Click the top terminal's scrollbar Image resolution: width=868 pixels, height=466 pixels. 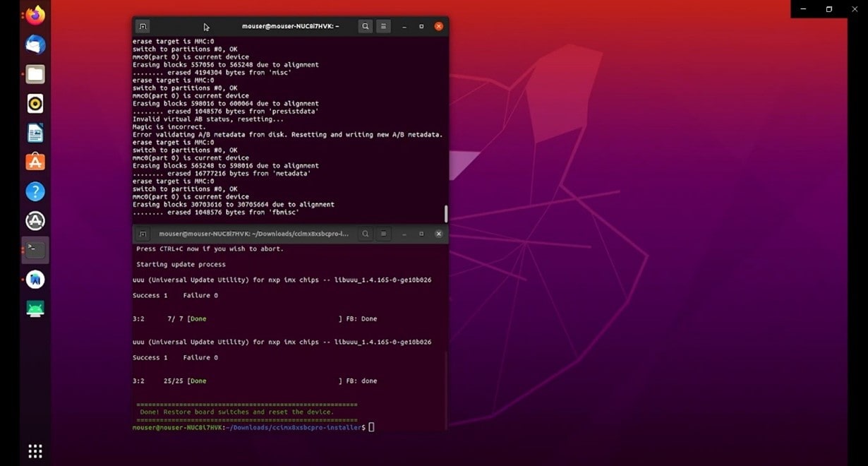pos(445,213)
